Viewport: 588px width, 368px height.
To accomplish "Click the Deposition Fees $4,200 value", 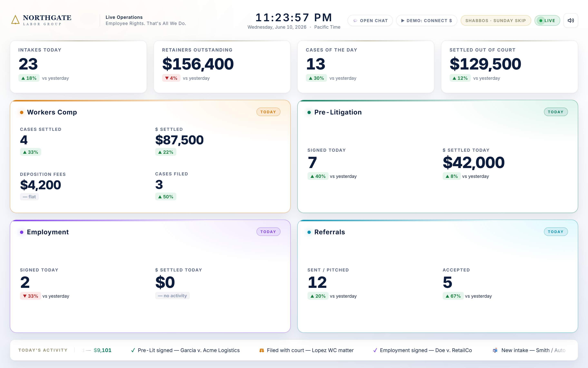I will pos(41,185).
